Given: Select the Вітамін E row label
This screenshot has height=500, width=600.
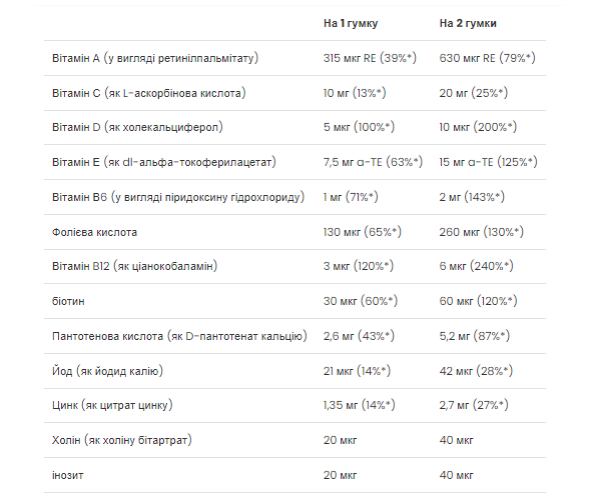Looking at the screenshot, I should point(161,162).
